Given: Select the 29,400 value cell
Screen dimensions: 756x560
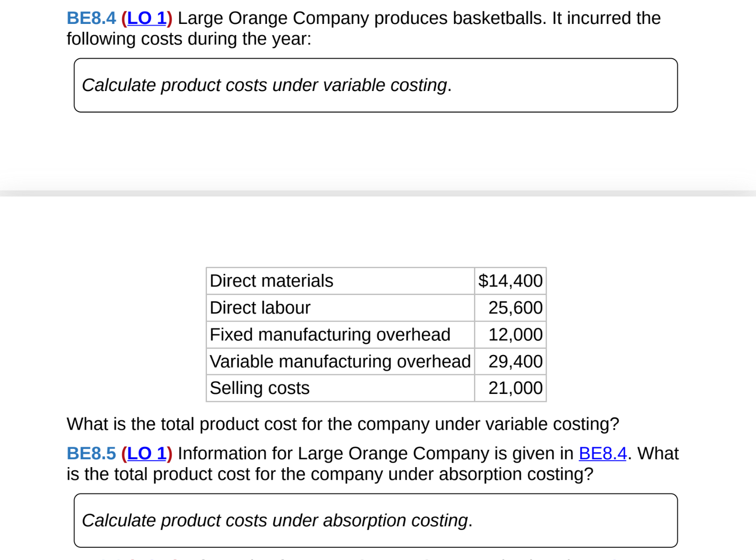Looking at the screenshot, I should 511,361.
